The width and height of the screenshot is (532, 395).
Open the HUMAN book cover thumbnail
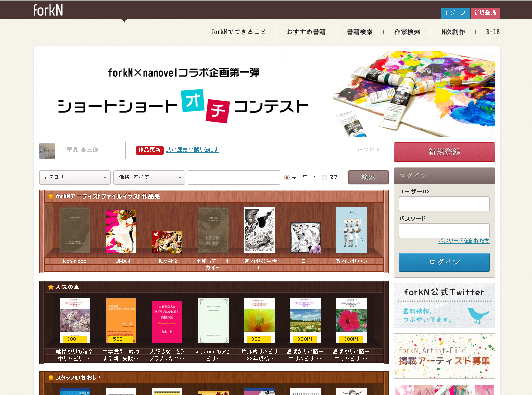121,231
